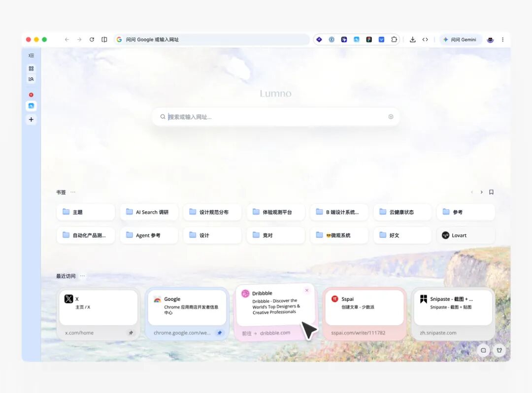Remove the Dribbble recent card
The image size is (532, 393).
coord(307,290)
